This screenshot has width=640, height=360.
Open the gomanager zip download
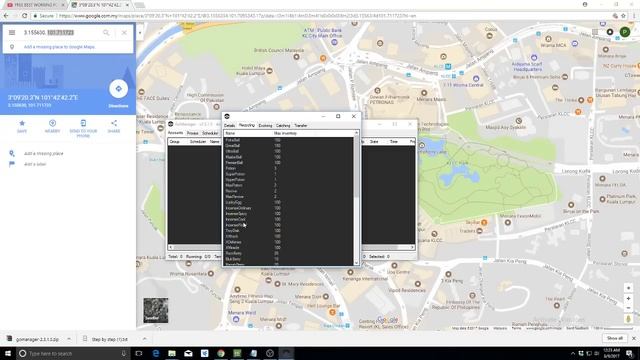33,339
